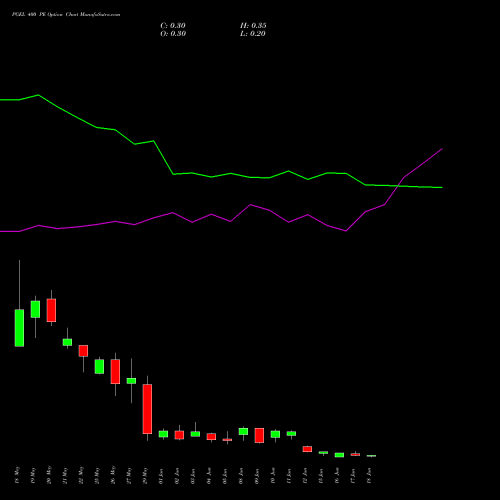Image resolution: width=500 pixels, height=500 pixels.
Task: Click the 08 Jun green candlestick
Action: pos(243,431)
